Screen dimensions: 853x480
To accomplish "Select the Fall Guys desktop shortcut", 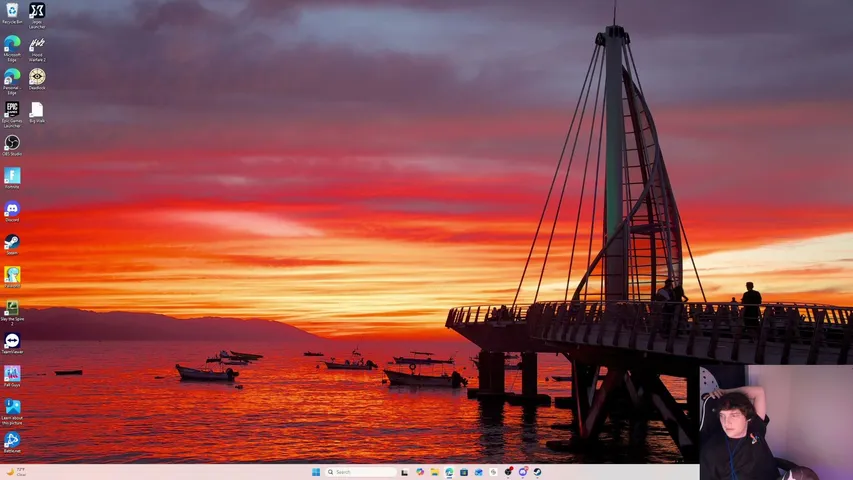I will click(12, 376).
